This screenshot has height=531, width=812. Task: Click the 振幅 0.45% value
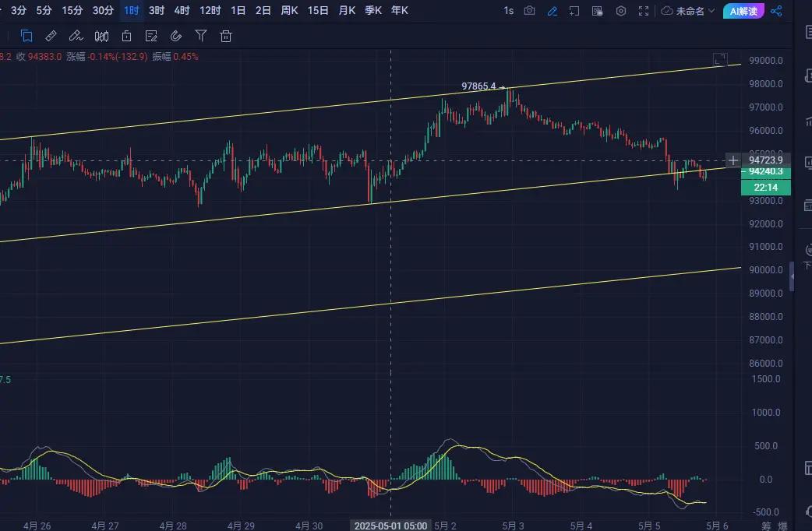(175, 57)
